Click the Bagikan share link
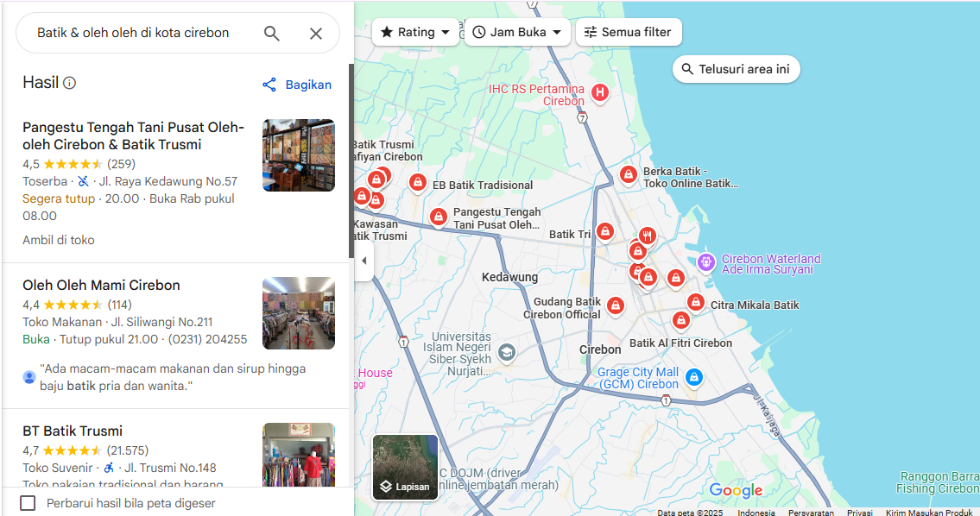This screenshot has width=980, height=516. pyautogui.click(x=297, y=85)
